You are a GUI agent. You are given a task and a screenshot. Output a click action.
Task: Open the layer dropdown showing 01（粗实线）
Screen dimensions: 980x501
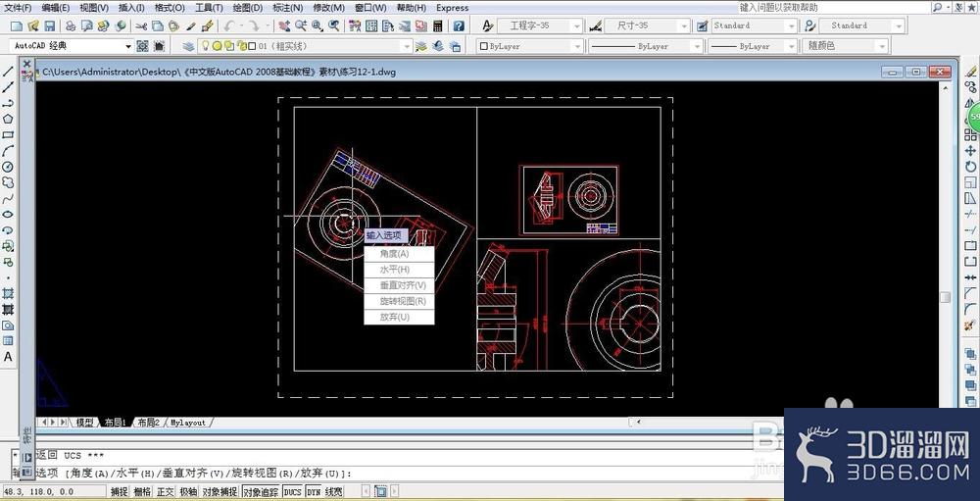[305, 46]
